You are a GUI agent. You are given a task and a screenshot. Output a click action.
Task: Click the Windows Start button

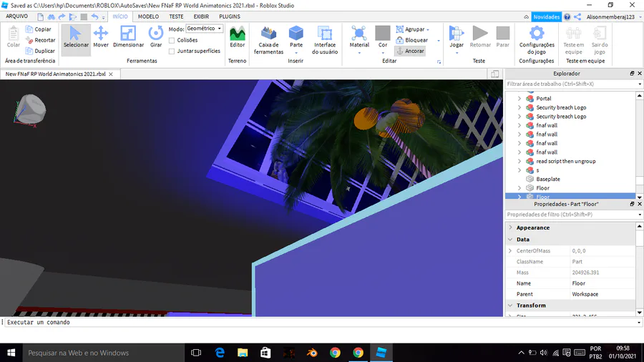coord(11,353)
